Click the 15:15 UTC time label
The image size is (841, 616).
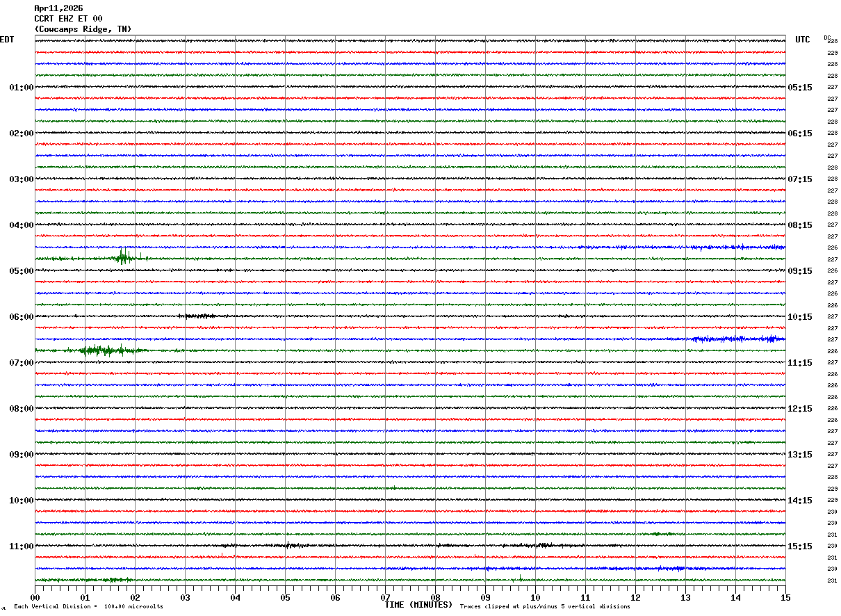[800, 546]
